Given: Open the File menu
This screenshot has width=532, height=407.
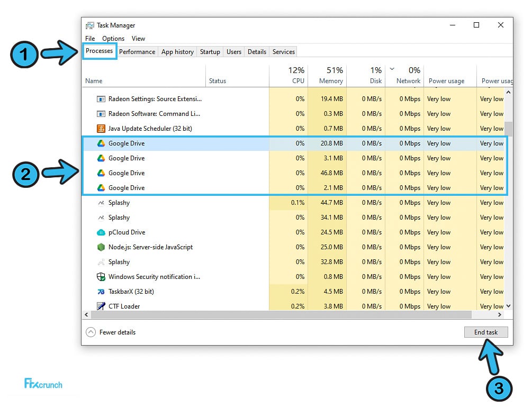Looking at the screenshot, I should [x=90, y=38].
